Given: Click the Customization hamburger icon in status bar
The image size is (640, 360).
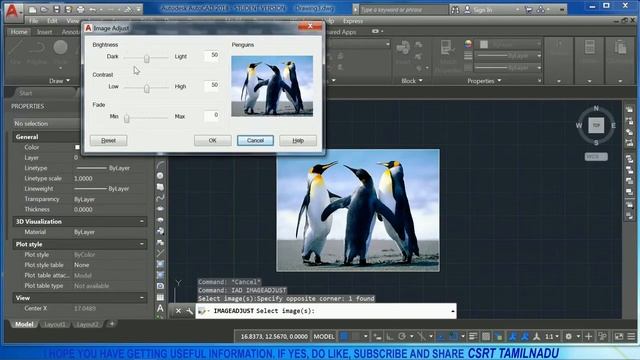Looking at the screenshot, I should (631, 336).
